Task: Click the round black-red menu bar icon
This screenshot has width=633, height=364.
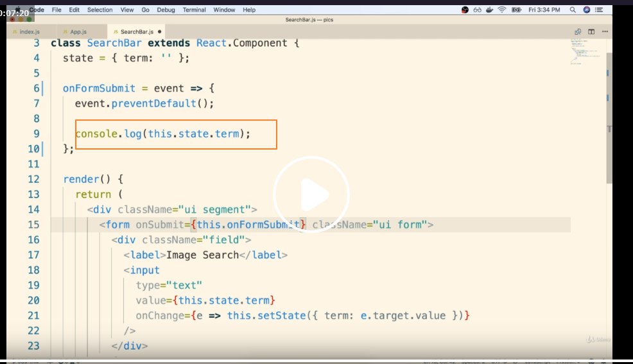Action: [465, 10]
